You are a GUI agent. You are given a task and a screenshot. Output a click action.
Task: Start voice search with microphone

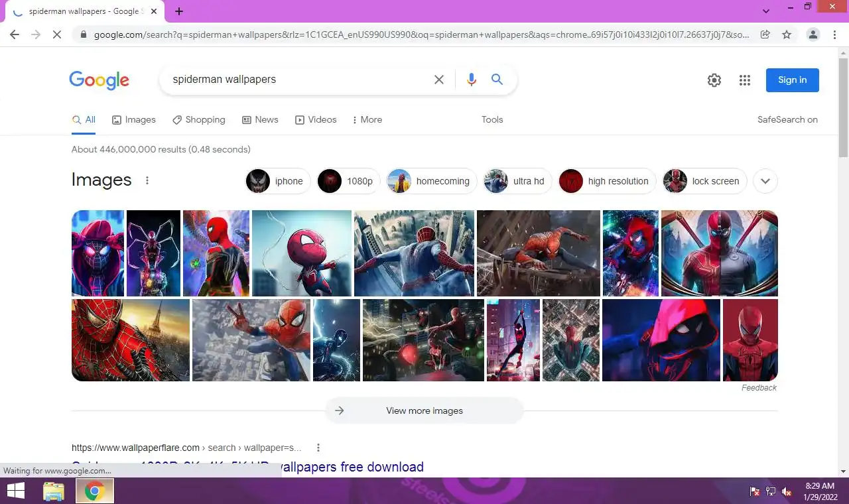pyautogui.click(x=472, y=80)
